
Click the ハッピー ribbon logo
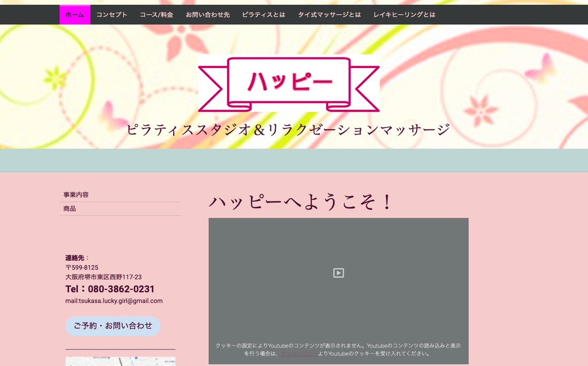[289, 83]
